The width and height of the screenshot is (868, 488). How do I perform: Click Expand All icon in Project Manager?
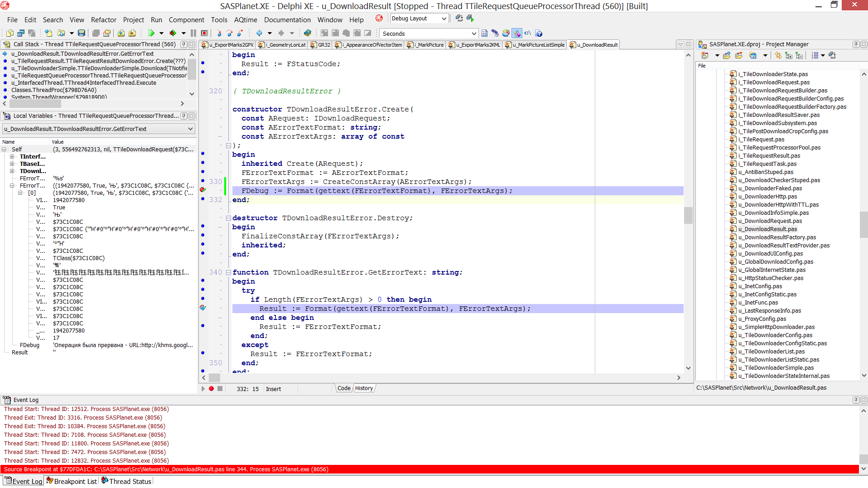point(789,55)
